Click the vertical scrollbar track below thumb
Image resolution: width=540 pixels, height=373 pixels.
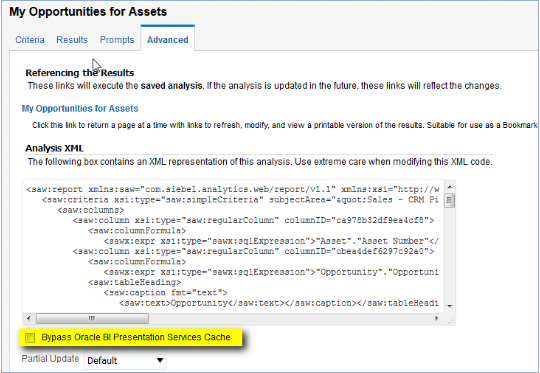tap(449, 255)
